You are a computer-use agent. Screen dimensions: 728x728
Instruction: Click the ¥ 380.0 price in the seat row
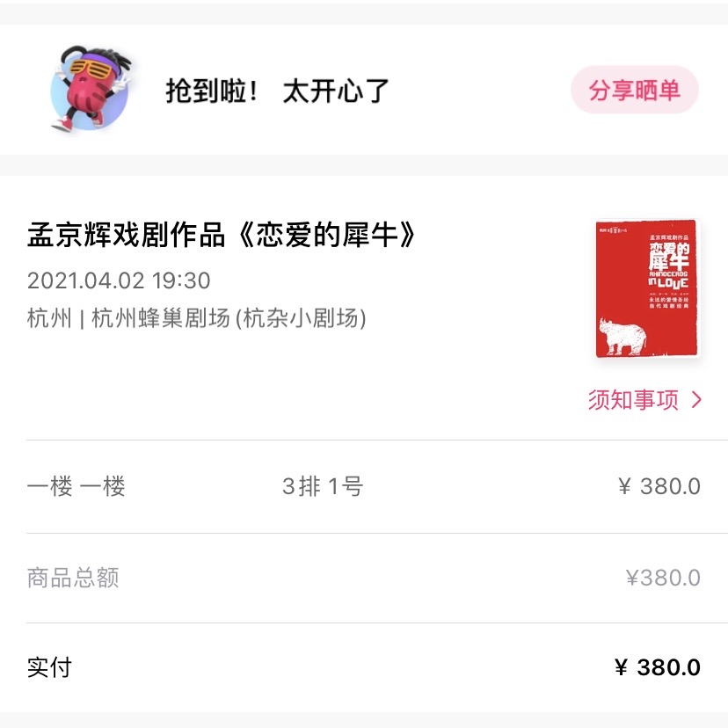pos(659,486)
